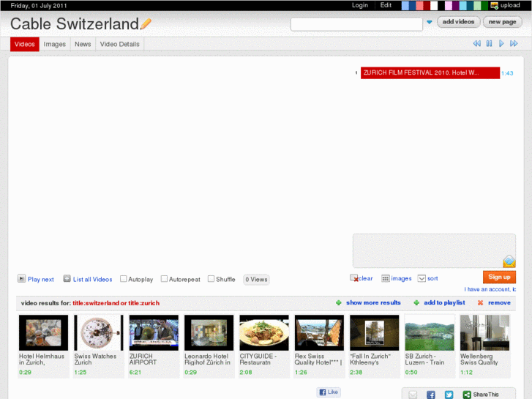
Task: Select the dark red color swatch
Action: [427, 5]
